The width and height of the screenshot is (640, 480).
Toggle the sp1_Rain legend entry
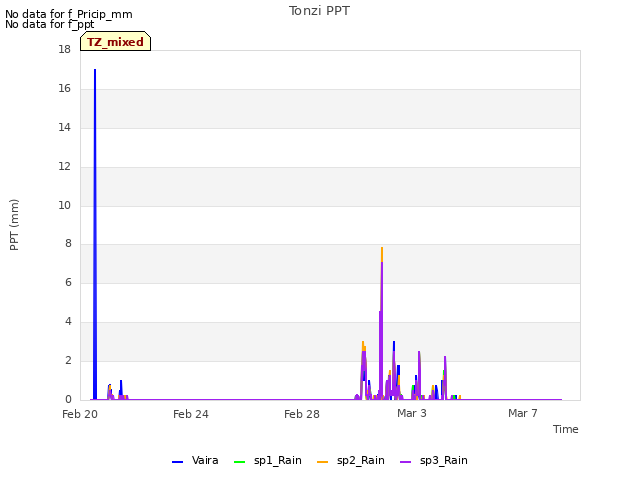pyautogui.click(x=267, y=461)
